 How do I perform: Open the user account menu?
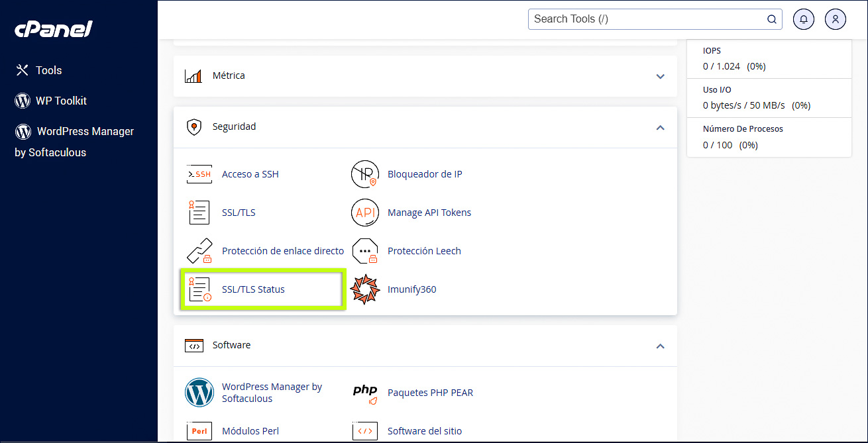(835, 19)
